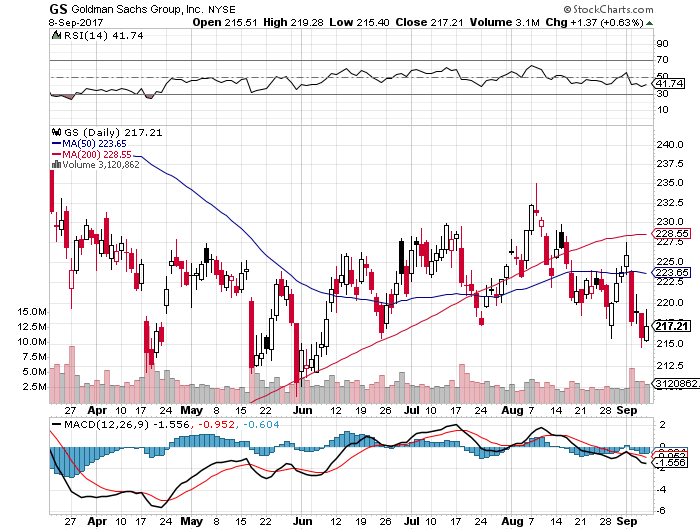The width and height of the screenshot is (700, 530).
Task: Click Aug on the price chart date axis
Action: point(512,410)
